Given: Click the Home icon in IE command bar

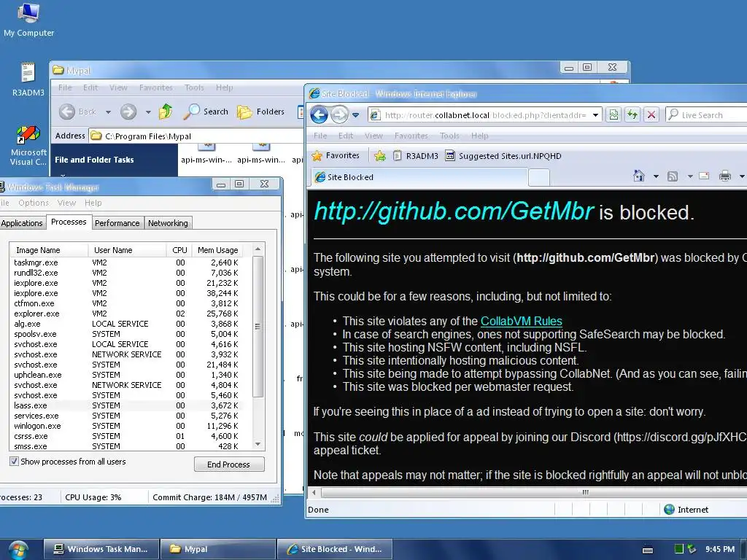Looking at the screenshot, I should 639,176.
